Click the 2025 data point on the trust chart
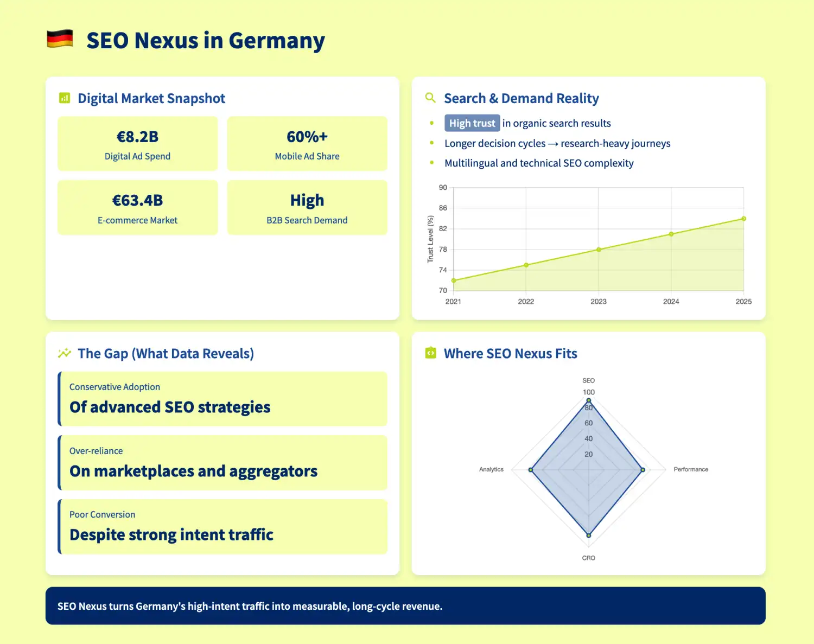 (x=743, y=218)
